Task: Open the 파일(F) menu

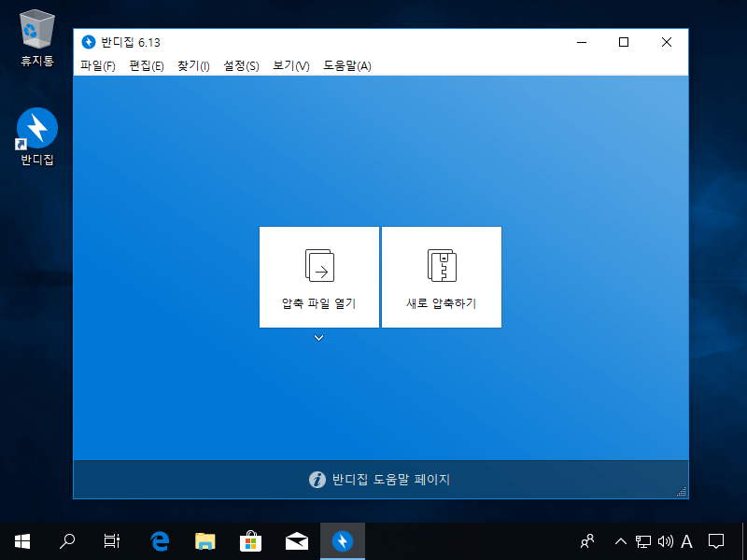Action: point(98,66)
